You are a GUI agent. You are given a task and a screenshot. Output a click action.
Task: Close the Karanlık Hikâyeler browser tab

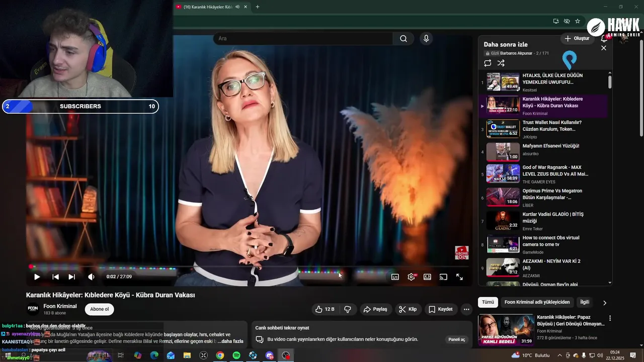point(246,7)
